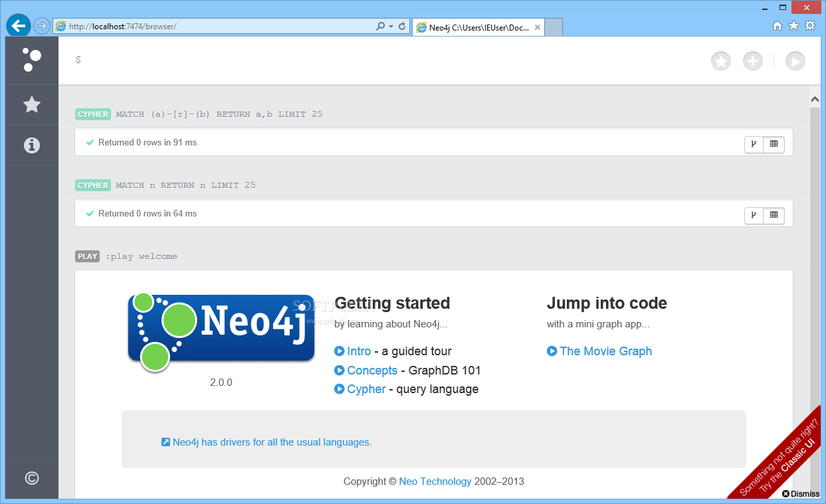826x504 pixels.
Task: Click the Jump into code heading
Action: tap(607, 303)
